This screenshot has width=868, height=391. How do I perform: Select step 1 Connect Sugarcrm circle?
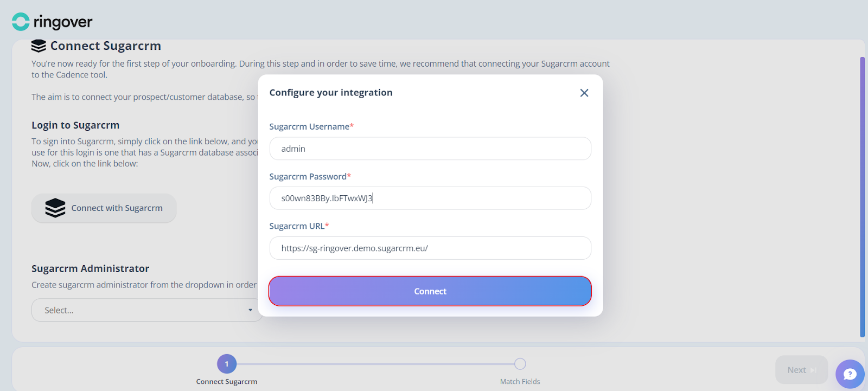coord(227,364)
